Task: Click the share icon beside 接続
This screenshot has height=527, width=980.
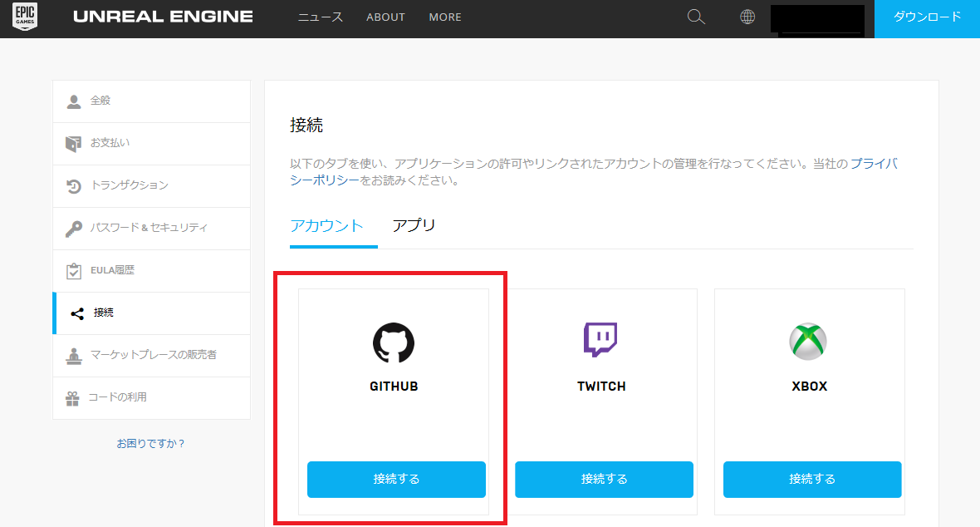Action: [77, 313]
